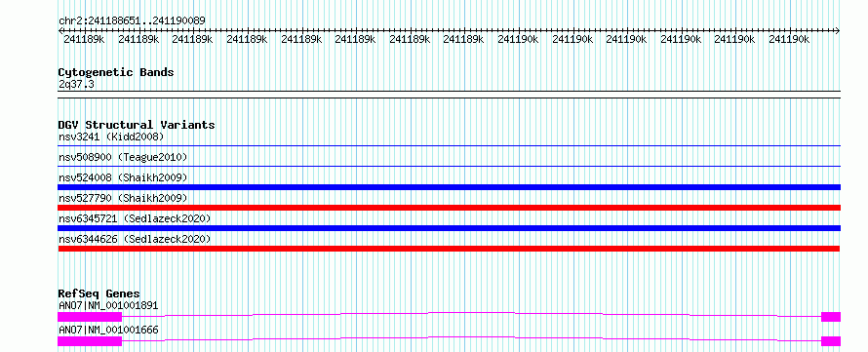868x352 pixels.
Task: Select the red bar of variant nsv527790
Action: [x=449, y=208]
